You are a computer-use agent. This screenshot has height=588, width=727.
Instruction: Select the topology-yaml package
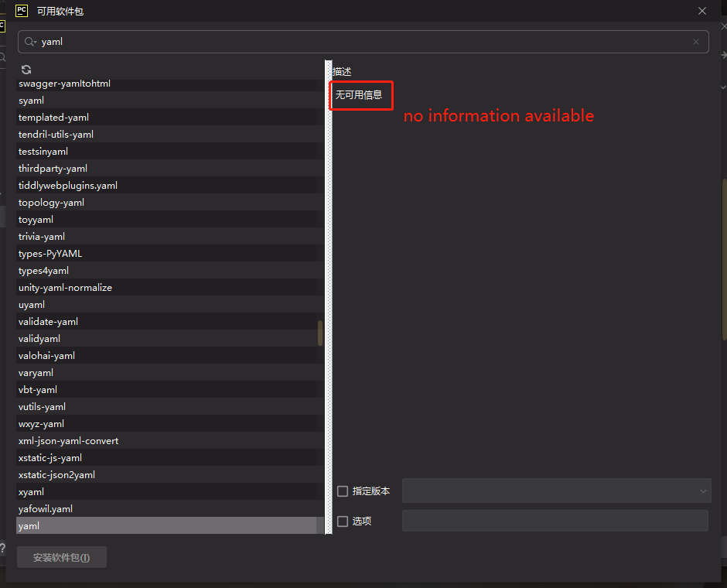51,202
